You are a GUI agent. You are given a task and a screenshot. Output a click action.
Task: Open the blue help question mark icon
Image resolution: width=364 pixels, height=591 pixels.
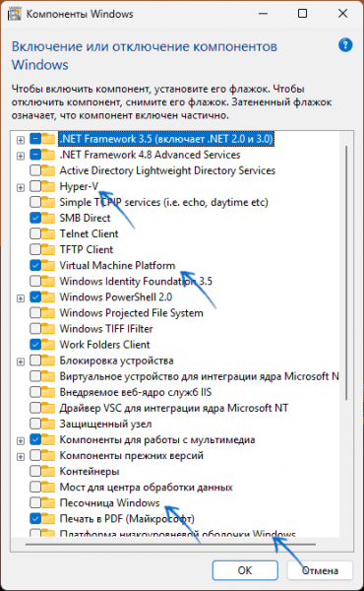[345, 45]
